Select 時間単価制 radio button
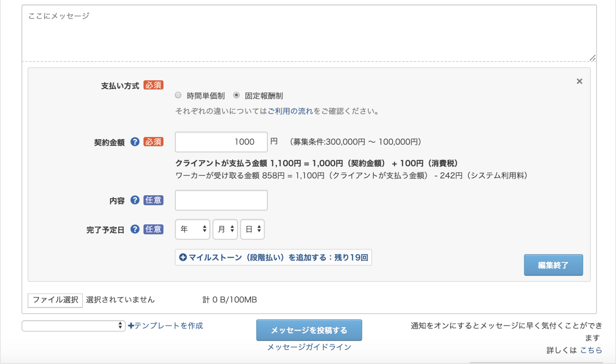Viewport: 616px width, 364px height. [178, 95]
